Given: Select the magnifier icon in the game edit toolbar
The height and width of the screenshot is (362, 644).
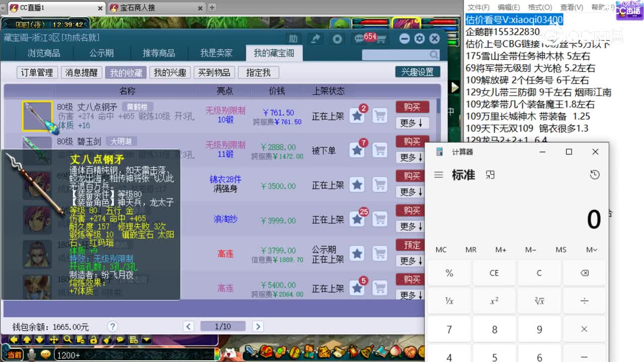Looking at the screenshot, I should click(68, 339).
